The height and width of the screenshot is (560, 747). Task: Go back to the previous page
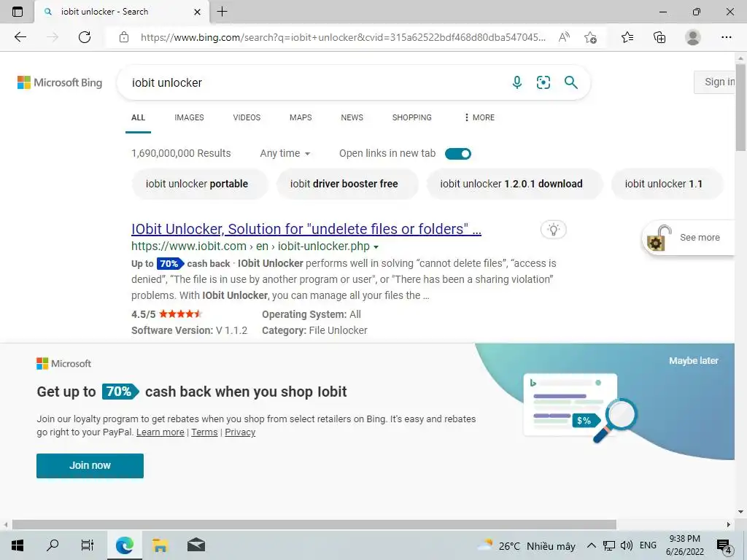tap(20, 37)
